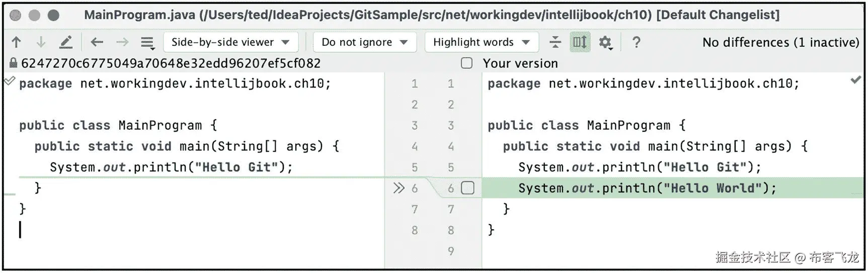Open diff settings gear icon
The width and height of the screenshot is (868, 273).
tap(605, 42)
